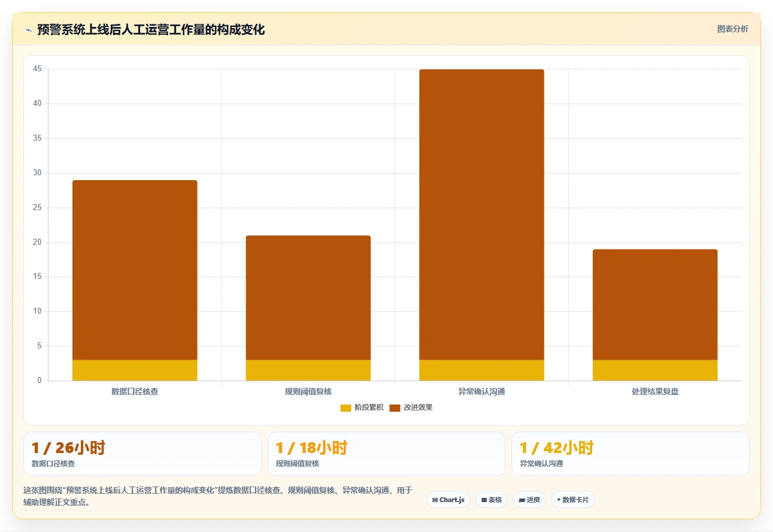This screenshot has width=773, height=532.
Task: Click the 规则阈值复核 x-axis label
Action: (x=308, y=392)
